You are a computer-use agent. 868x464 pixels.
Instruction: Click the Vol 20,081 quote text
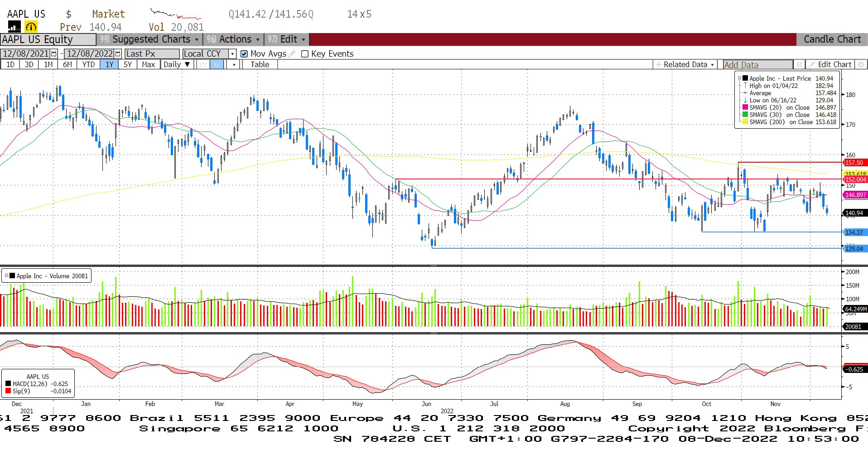176,27
